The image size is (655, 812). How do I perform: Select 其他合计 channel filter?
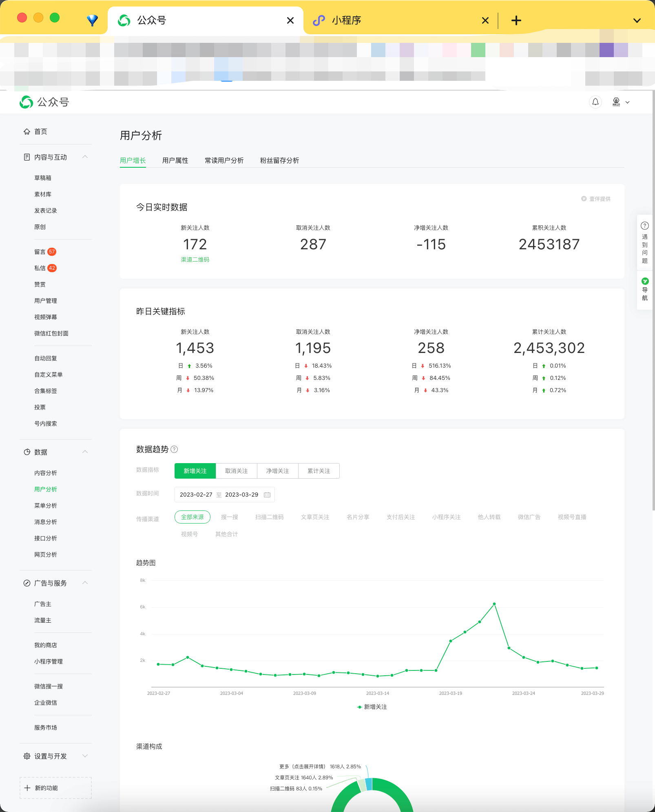pyautogui.click(x=227, y=534)
